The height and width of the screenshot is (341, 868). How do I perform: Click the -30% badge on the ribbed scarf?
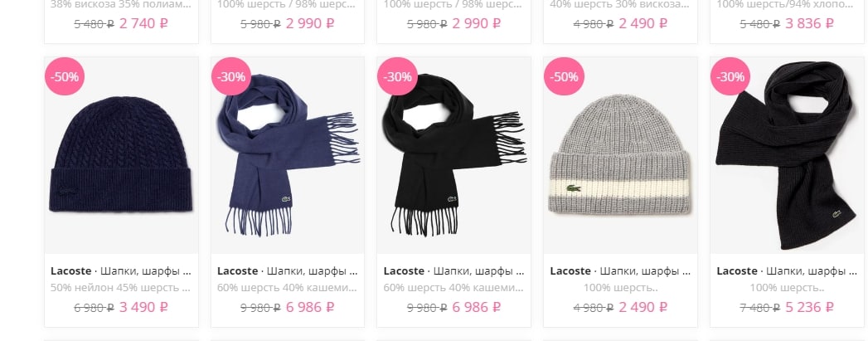730,76
